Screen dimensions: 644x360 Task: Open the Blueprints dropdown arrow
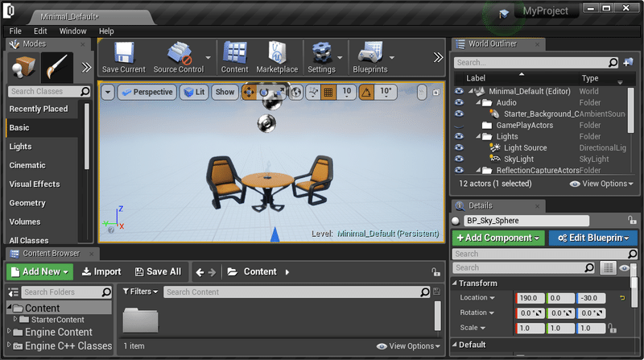(392, 57)
